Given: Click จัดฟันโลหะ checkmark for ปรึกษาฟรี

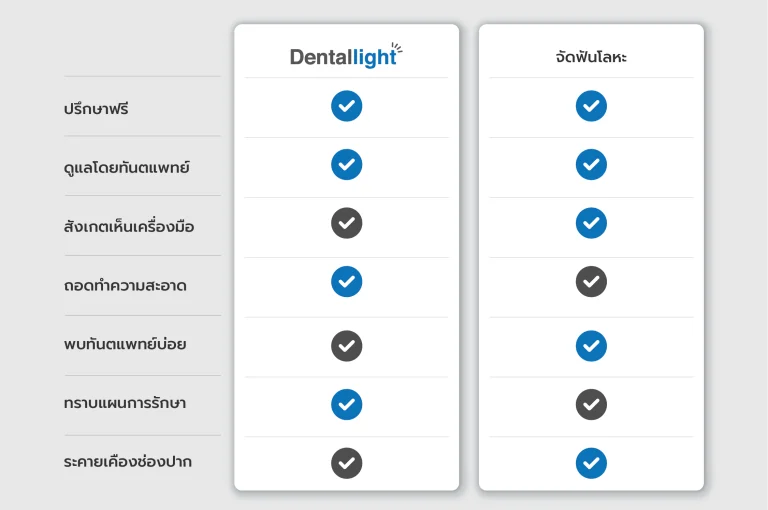Looking at the screenshot, I should pos(591,106).
